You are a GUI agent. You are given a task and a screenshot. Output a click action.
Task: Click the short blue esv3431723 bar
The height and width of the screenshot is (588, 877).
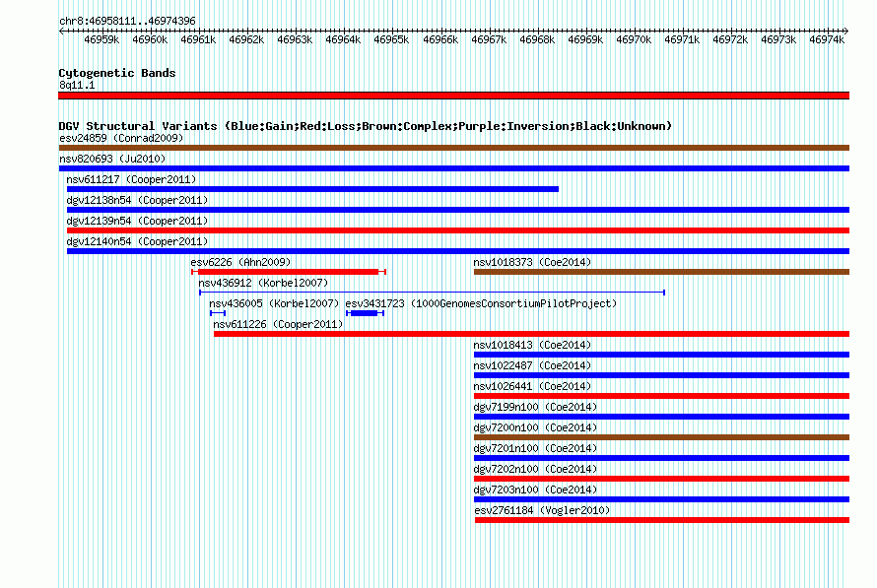click(x=365, y=313)
